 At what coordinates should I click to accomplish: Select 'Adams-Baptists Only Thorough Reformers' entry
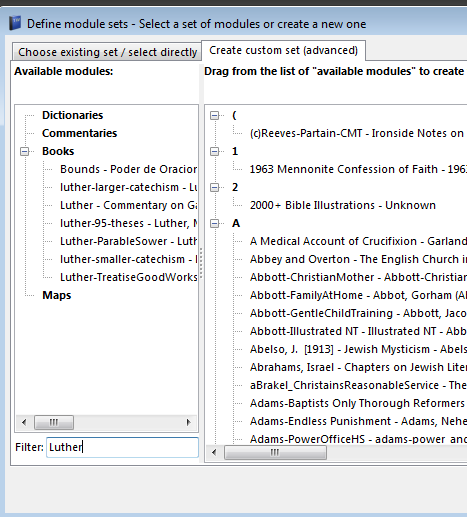(358, 403)
